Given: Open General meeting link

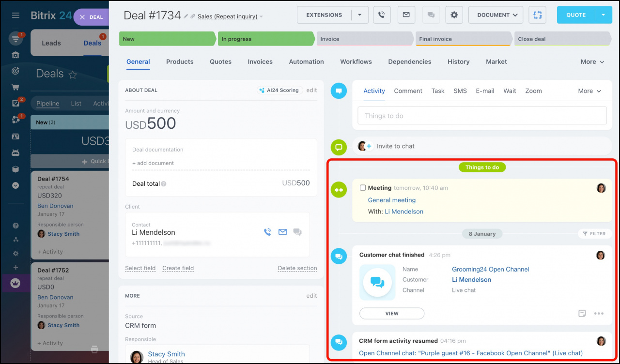Looking at the screenshot, I should [392, 200].
